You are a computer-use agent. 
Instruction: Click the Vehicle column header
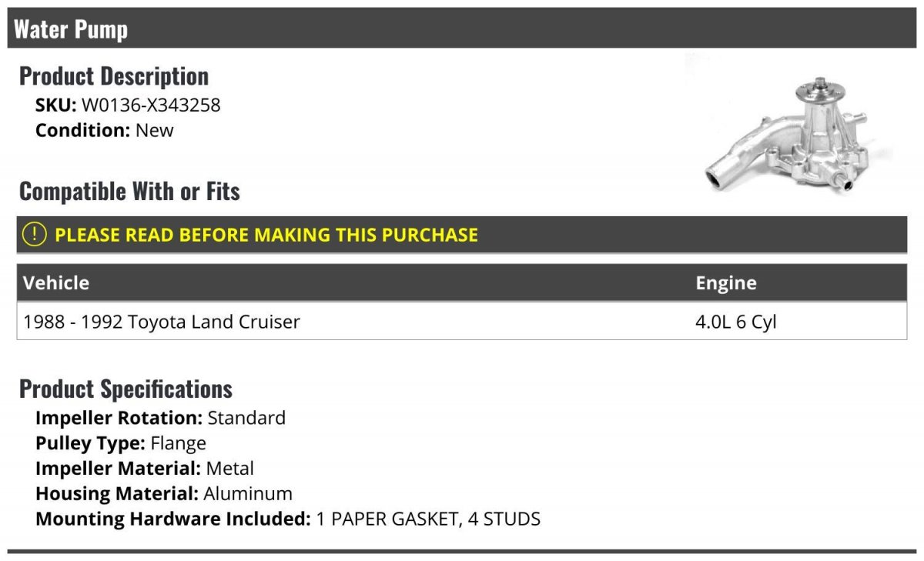56,282
